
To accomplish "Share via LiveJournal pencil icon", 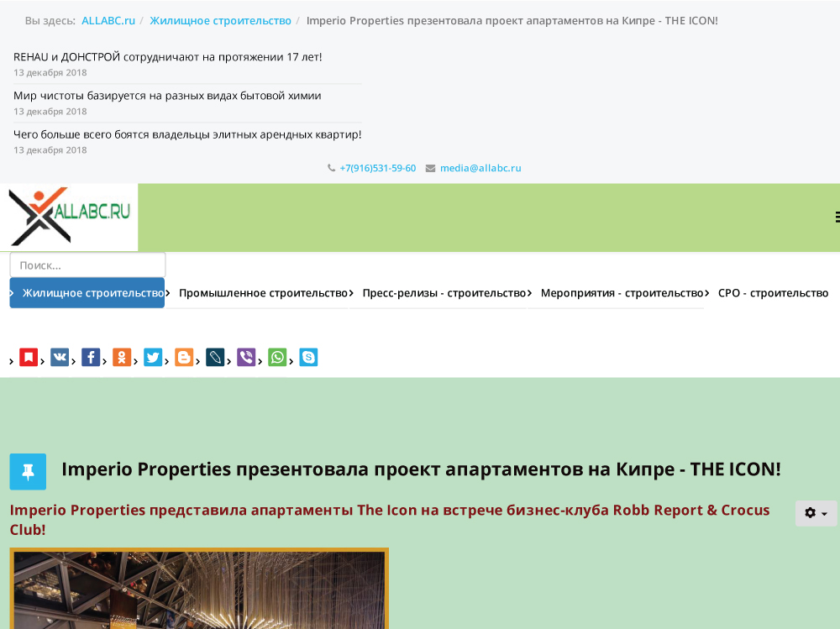I will pos(215,358).
